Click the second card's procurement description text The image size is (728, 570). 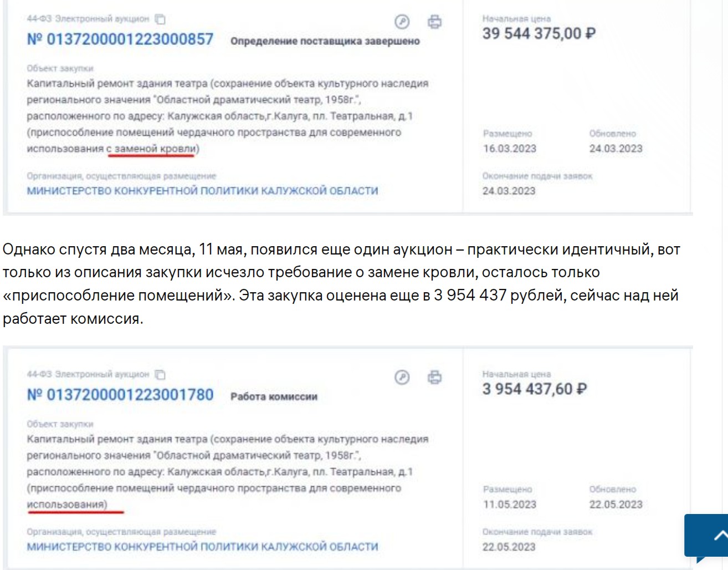click(227, 472)
